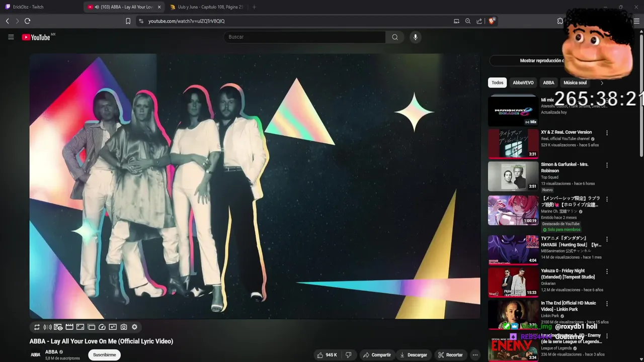
Task: Open the YouTube hamburger guide menu
Action: pos(11,37)
